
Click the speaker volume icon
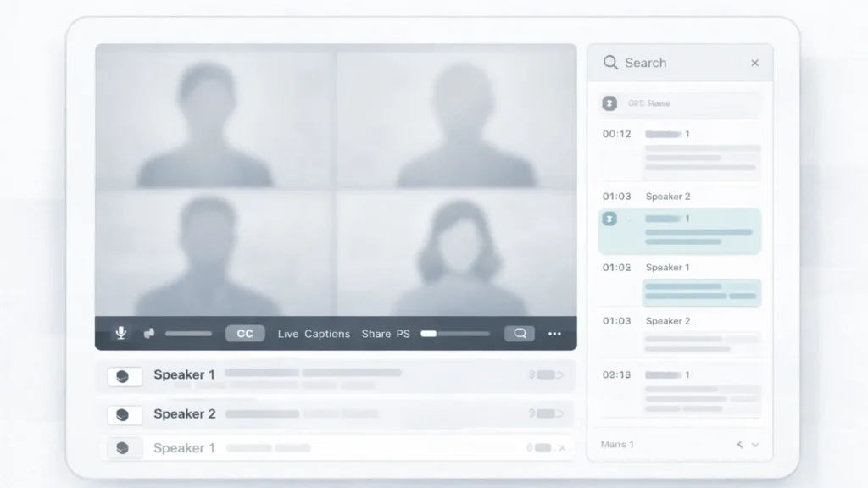(x=149, y=334)
